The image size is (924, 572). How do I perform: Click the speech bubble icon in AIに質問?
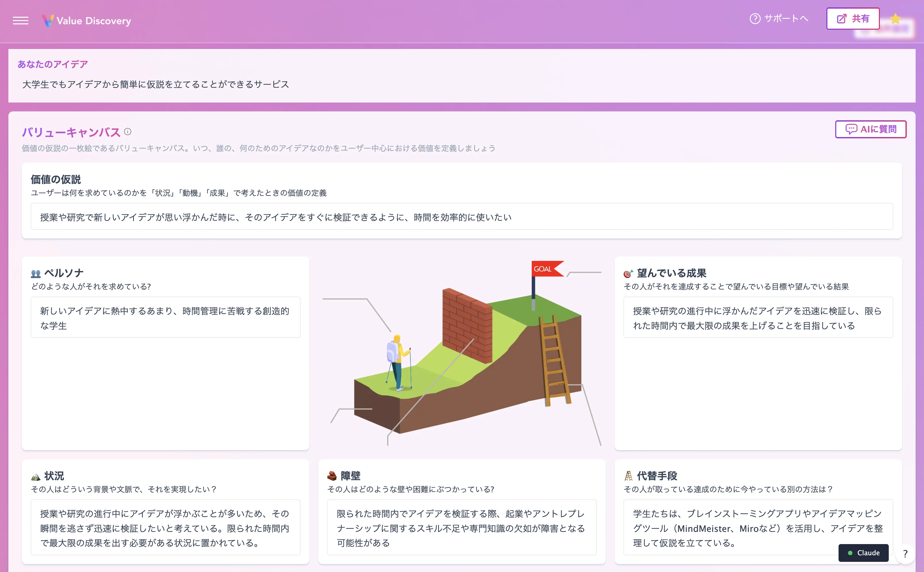pos(851,129)
